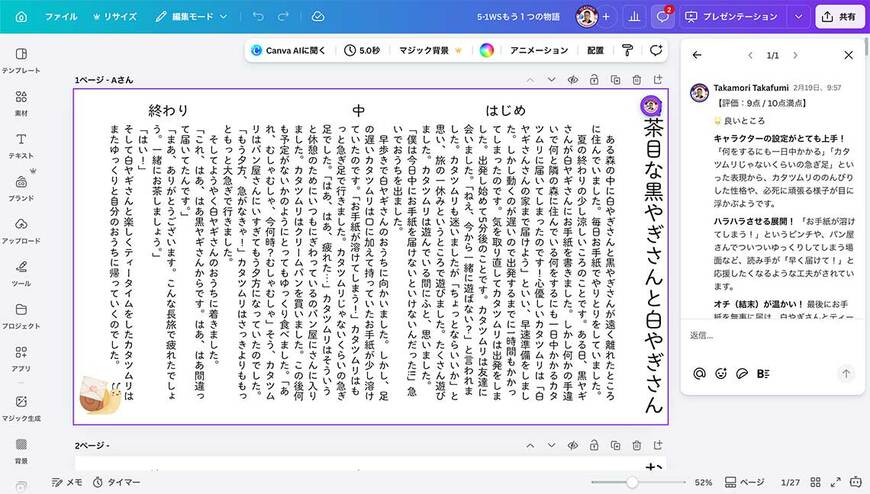Screen dimensions: 870x494
Task: Go back in comment panel
Action: click(697, 55)
